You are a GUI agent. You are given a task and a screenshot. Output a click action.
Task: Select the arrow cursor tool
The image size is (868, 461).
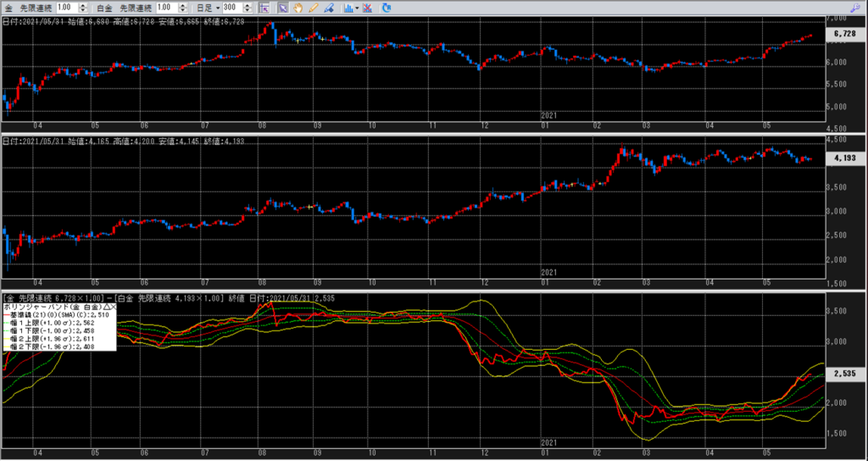point(283,7)
